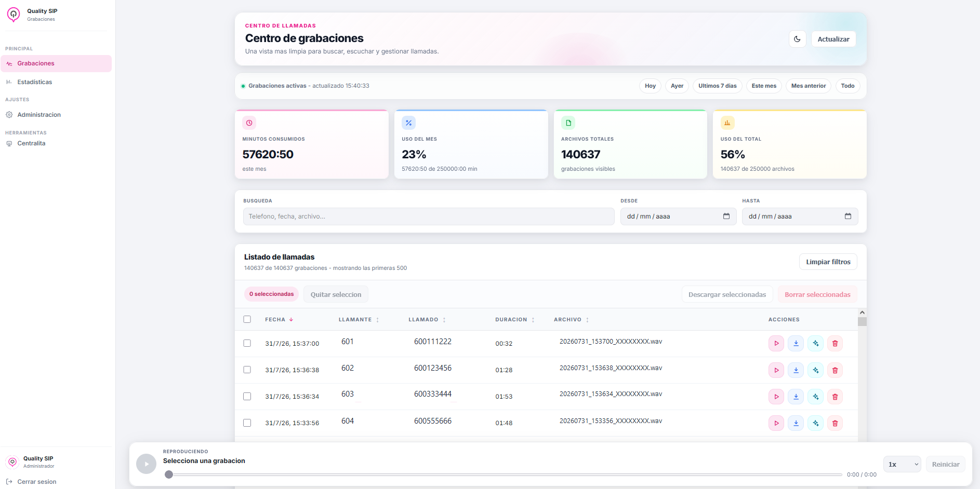The height and width of the screenshot is (489, 980).
Task: Open Estadisticas in the sidebar
Action: tap(35, 82)
